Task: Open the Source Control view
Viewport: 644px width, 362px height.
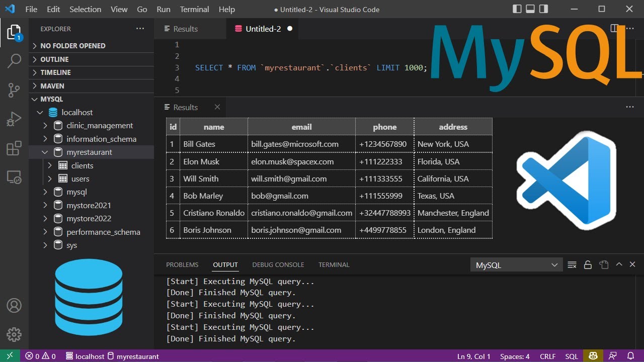Action: pos(14,90)
